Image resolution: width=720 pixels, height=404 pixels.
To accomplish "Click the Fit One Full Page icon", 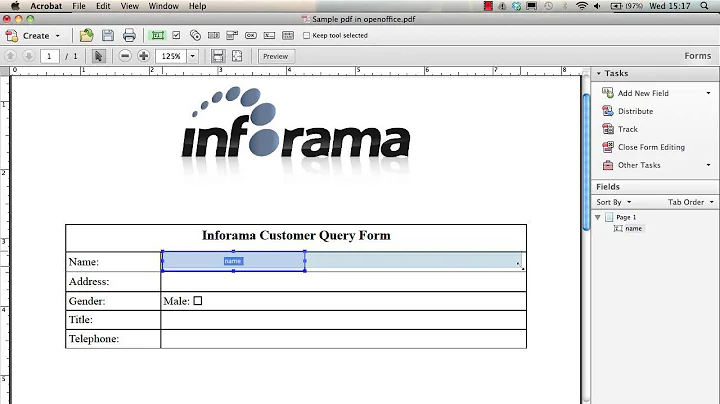I will click(237, 56).
